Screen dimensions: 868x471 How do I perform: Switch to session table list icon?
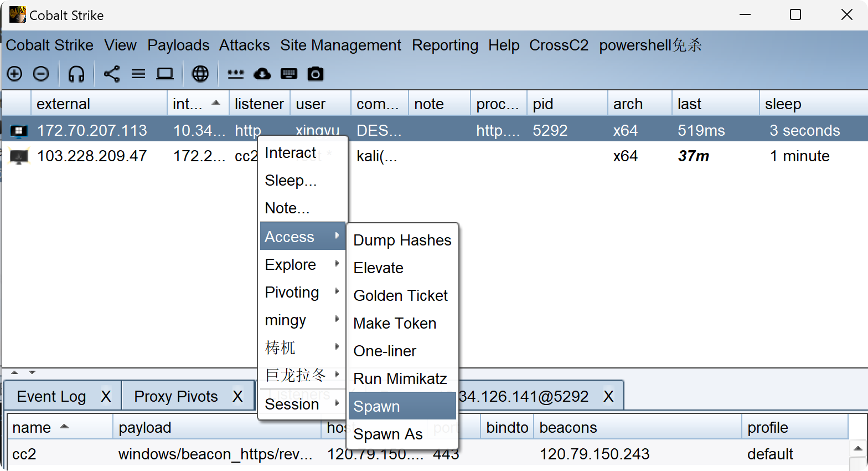(138, 74)
